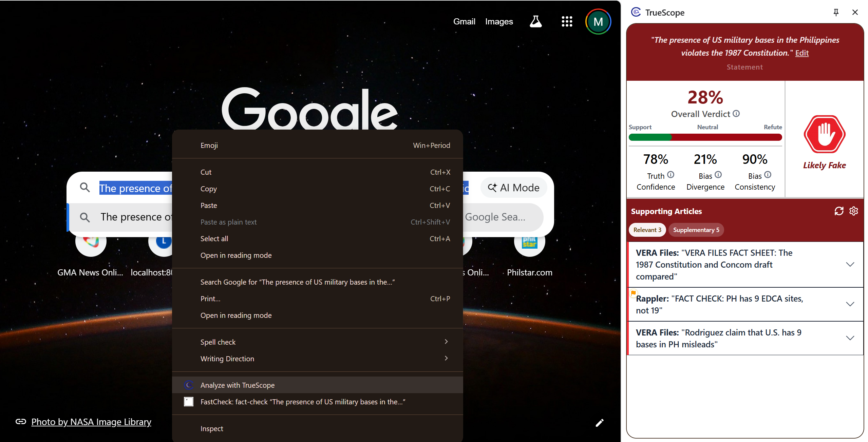Close the TrueScope side panel
Screen dimensions: 868x442
point(855,13)
